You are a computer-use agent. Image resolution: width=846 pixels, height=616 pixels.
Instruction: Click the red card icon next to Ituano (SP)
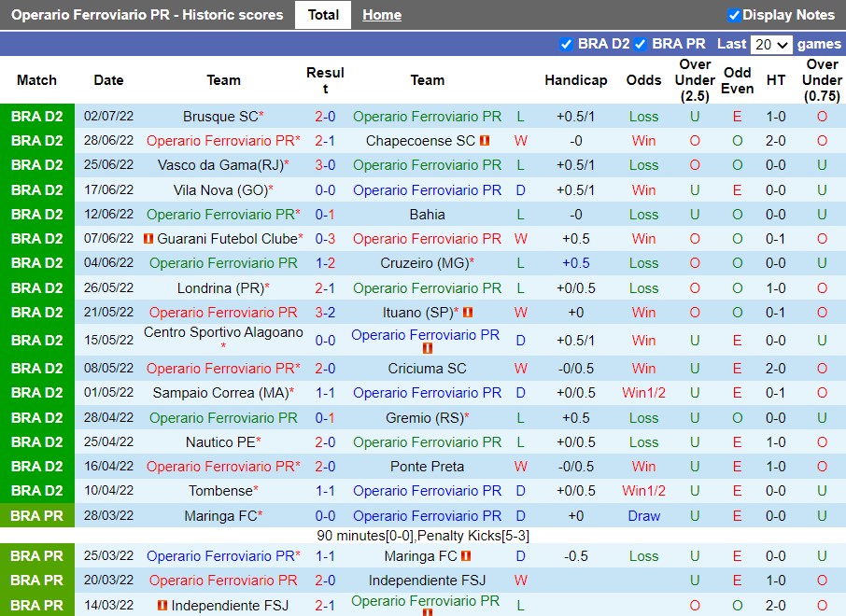468,313
